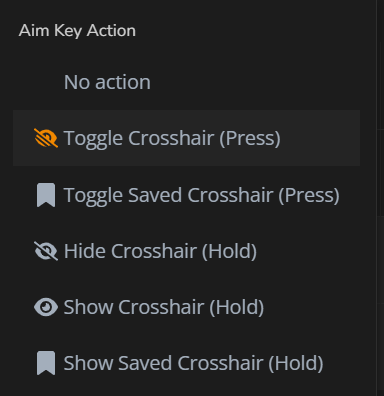Image resolution: width=384 pixels, height=396 pixels.
Task: Click the word (Press) in Toggle Crosshair row
Action: (x=250, y=138)
